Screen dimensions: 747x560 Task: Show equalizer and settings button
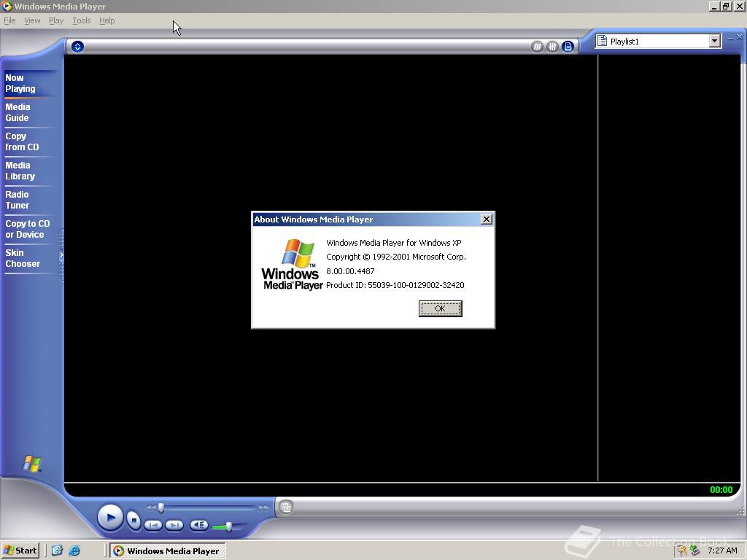(x=553, y=47)
